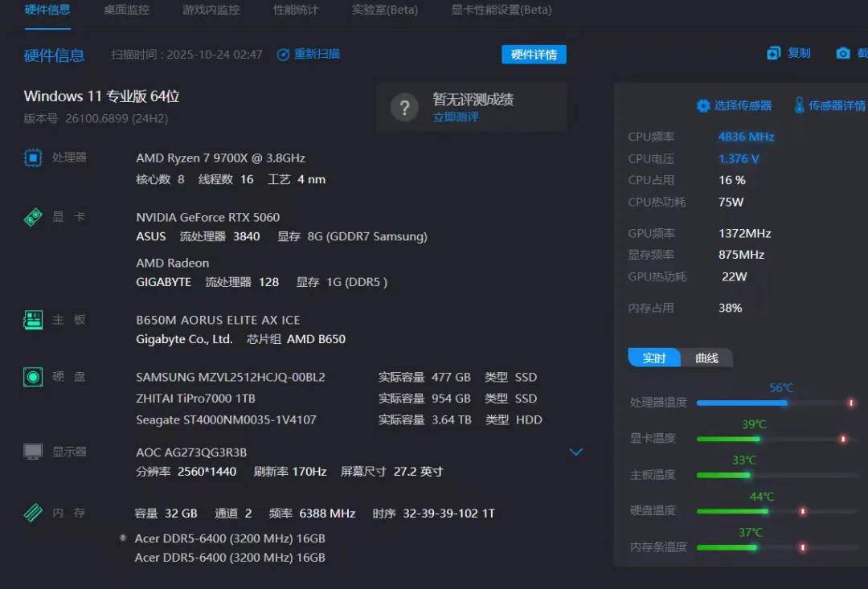868x589 pixels.
Task: Click the dot beside first Acer memory module
Action: coord(123,538)
